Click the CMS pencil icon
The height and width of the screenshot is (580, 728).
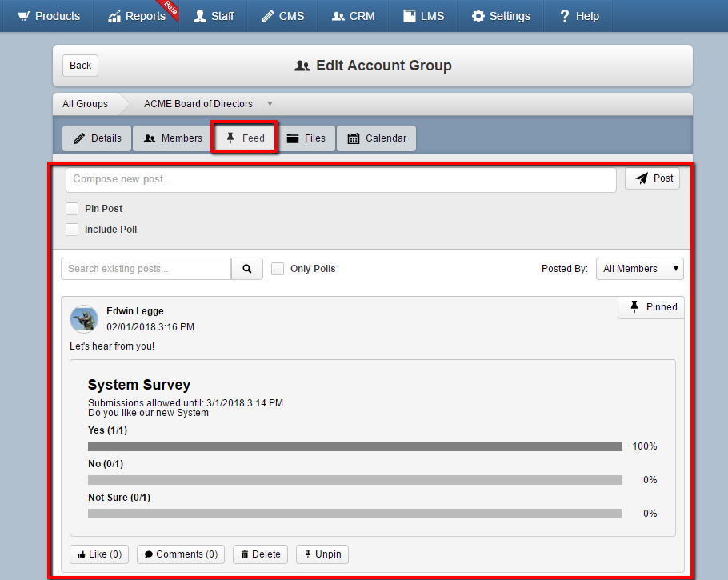267,16
